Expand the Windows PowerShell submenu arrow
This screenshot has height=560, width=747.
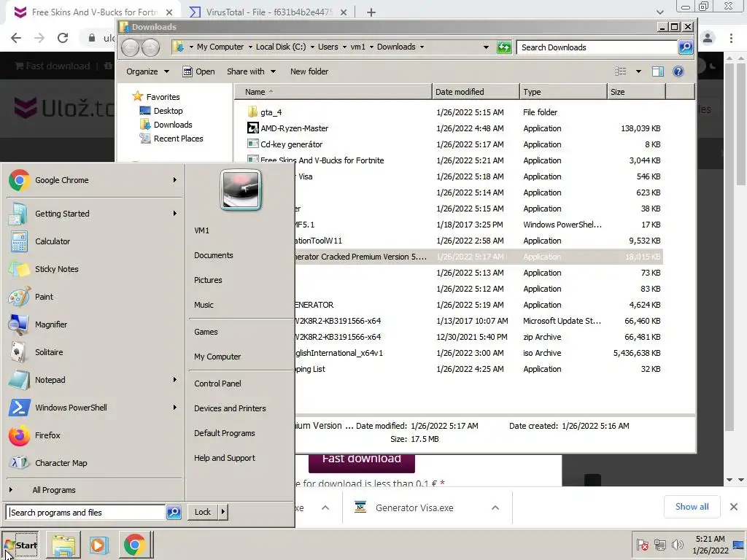pos(175,408)
